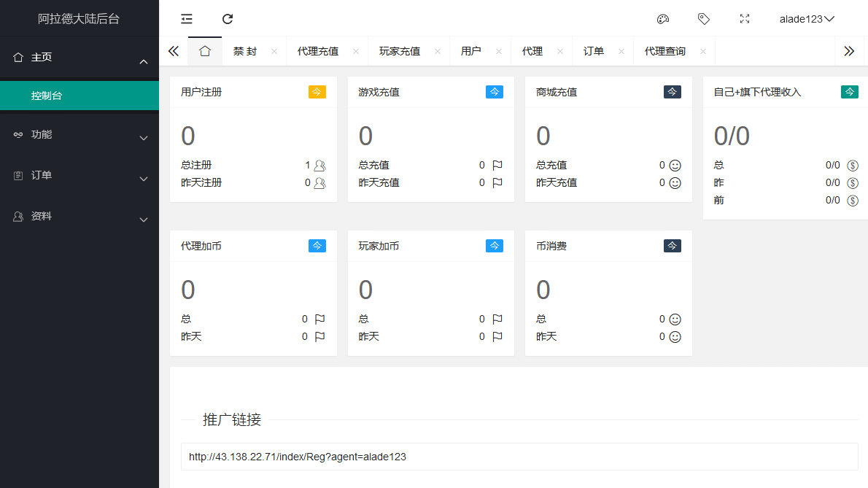
Task: Select 控制台 in the sidebar
Action: pyautogui.click(x=79, y=96)
